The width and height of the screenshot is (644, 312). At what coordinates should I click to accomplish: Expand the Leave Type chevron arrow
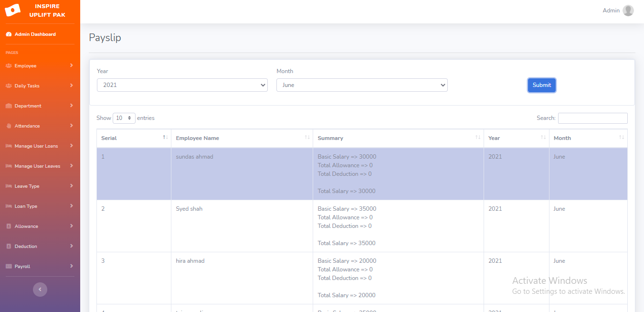71,186
